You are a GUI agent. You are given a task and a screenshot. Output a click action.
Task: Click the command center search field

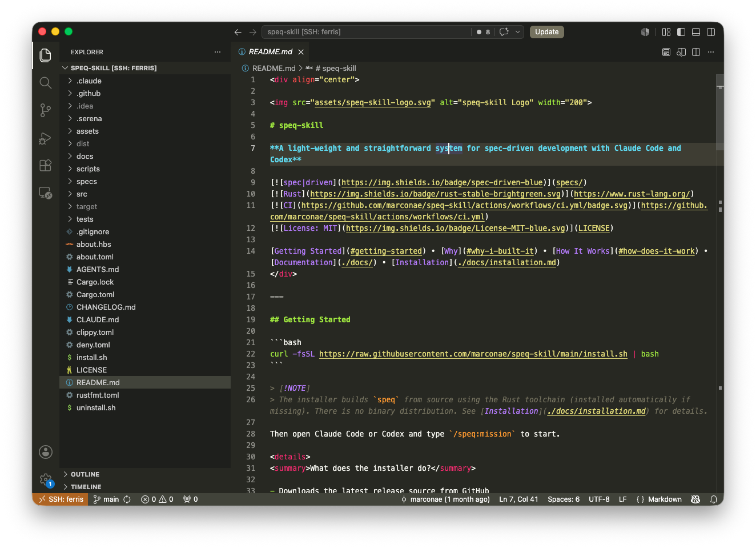(367, 32)
